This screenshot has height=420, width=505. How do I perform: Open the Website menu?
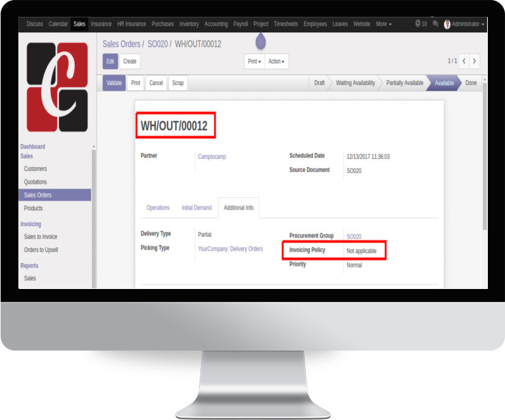(362, 24)
